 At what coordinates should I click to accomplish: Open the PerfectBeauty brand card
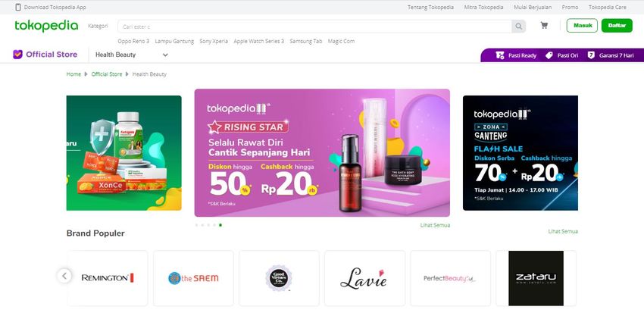450,278
